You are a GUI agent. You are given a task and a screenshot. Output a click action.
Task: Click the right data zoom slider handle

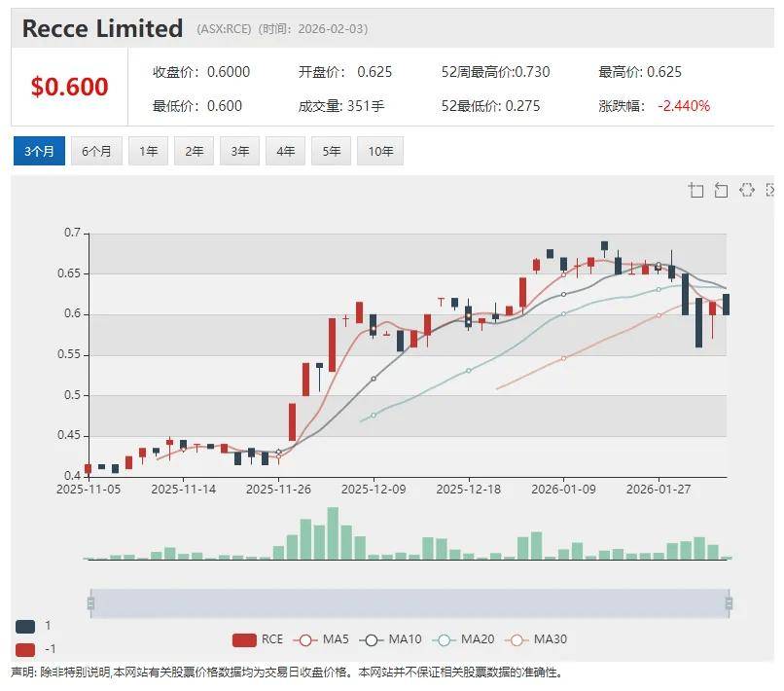729,603
